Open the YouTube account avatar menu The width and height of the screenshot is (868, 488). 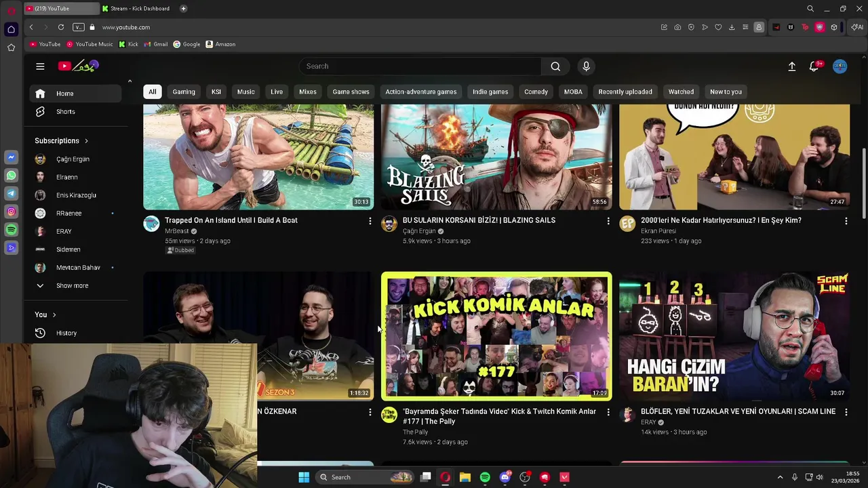[840, 66]
